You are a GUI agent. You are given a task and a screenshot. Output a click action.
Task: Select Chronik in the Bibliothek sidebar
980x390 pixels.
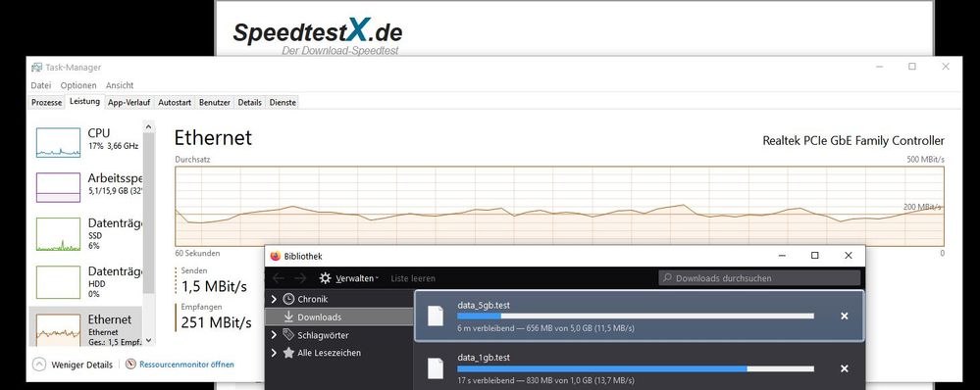click(x=313, y=300)
